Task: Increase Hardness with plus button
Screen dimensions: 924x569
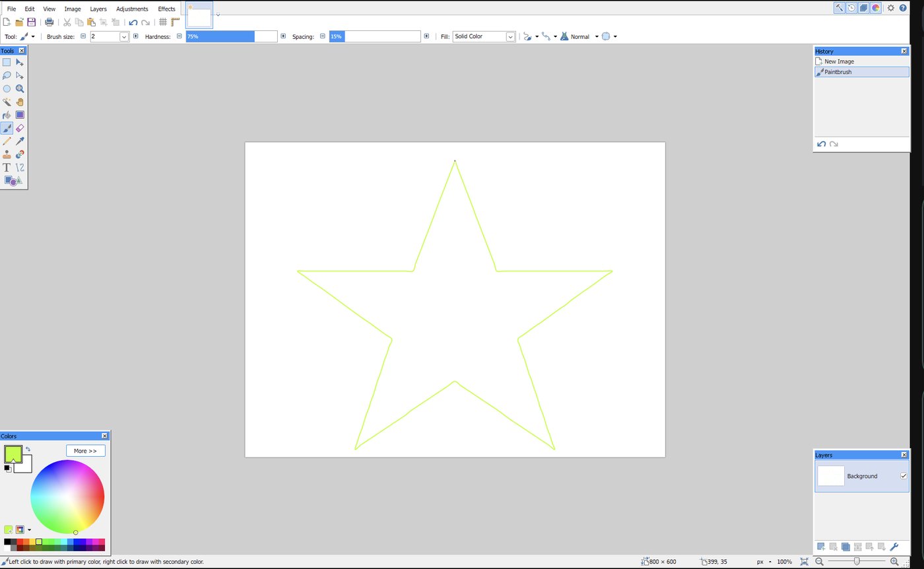Action: 283,36
